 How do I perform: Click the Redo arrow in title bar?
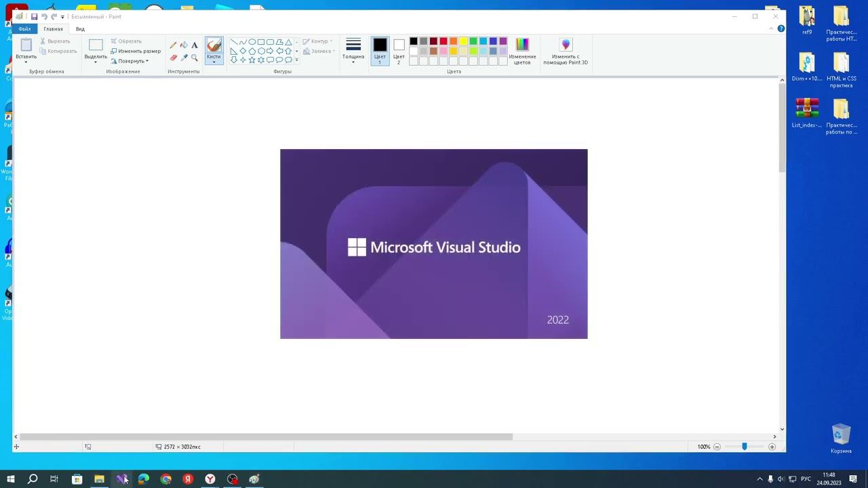(54, 16)
